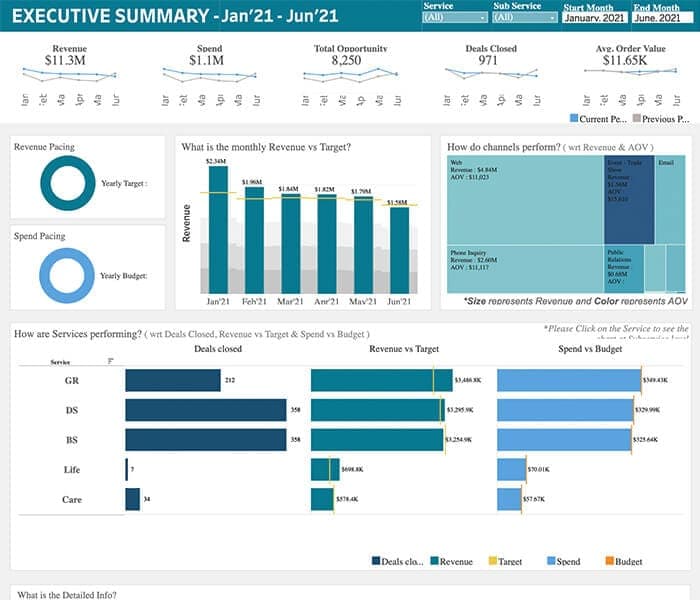700x600 pixels.
Task: Click the Spend vs Budget column header
Action: click(590, 349)
